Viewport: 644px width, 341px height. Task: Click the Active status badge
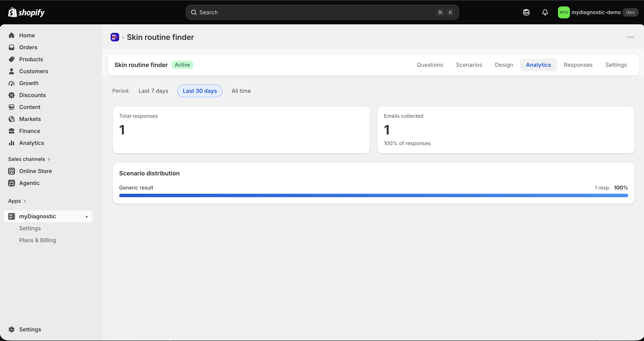pos(182,65)
